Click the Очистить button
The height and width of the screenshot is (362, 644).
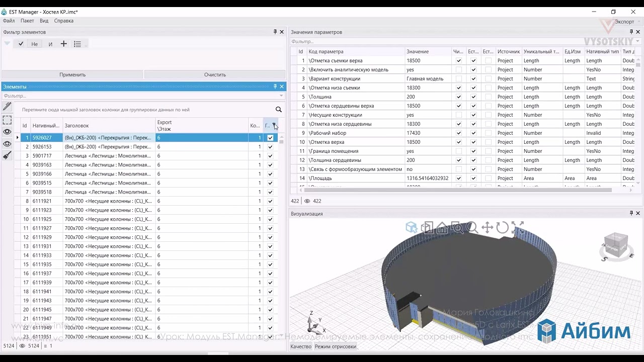[215, 74]
